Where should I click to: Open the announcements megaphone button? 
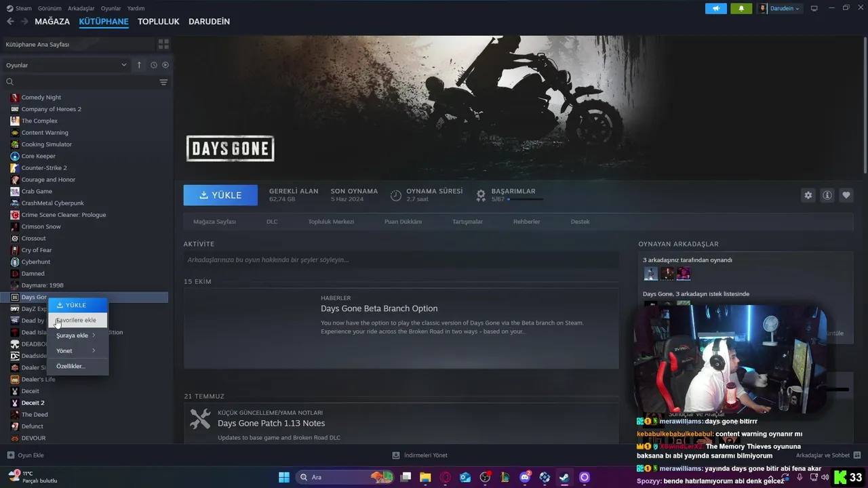coord(715,8)
